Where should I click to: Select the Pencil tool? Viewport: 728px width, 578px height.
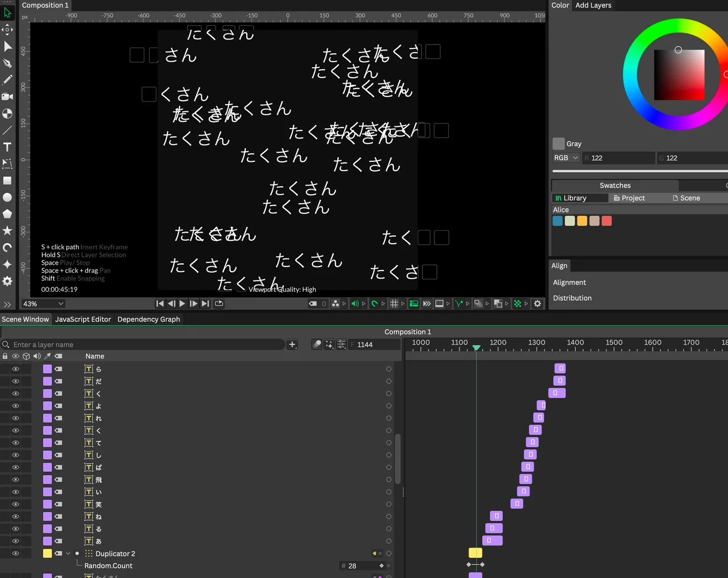[7, 80]
